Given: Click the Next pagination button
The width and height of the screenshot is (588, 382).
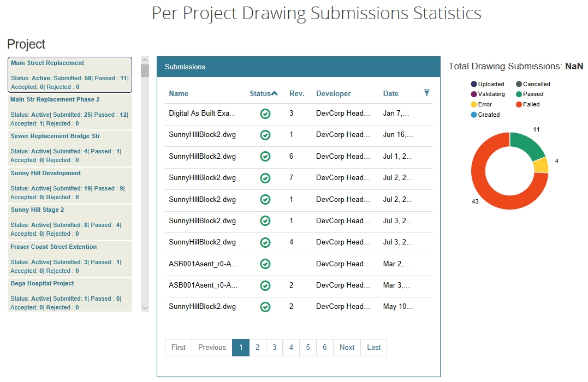Looking at the screenshot, I should pos(347,348).
